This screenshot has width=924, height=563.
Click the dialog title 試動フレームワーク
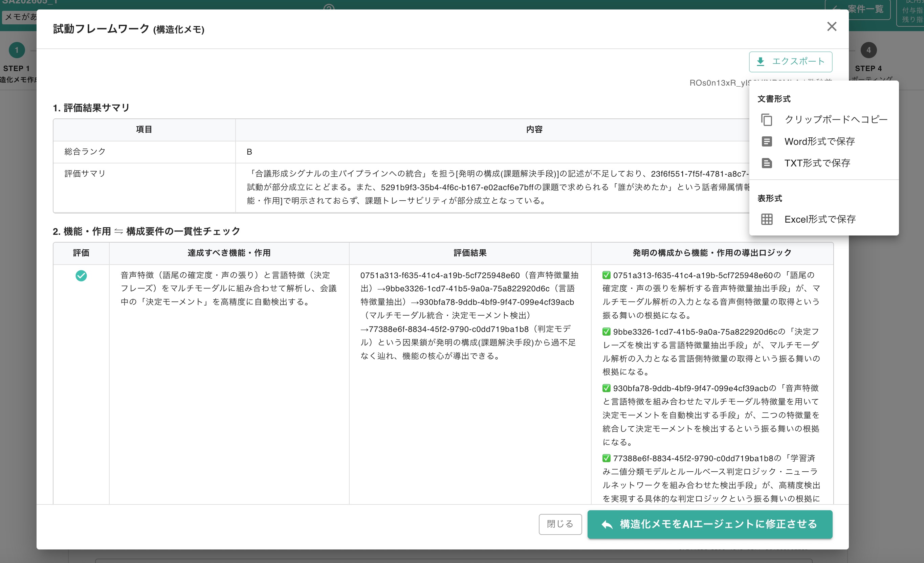[101, 29]
